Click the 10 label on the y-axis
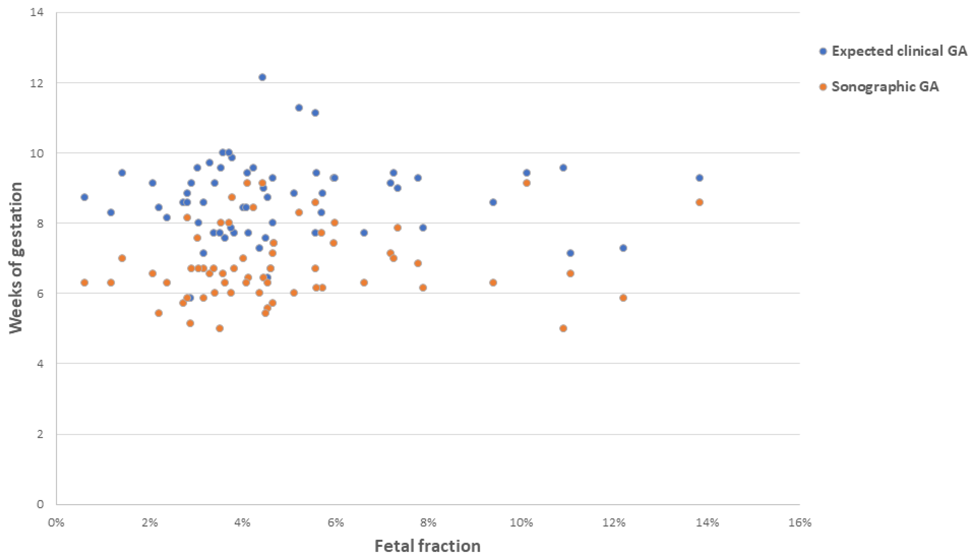The width and height of the screenshot is (971, 560). tap(37, 153)
